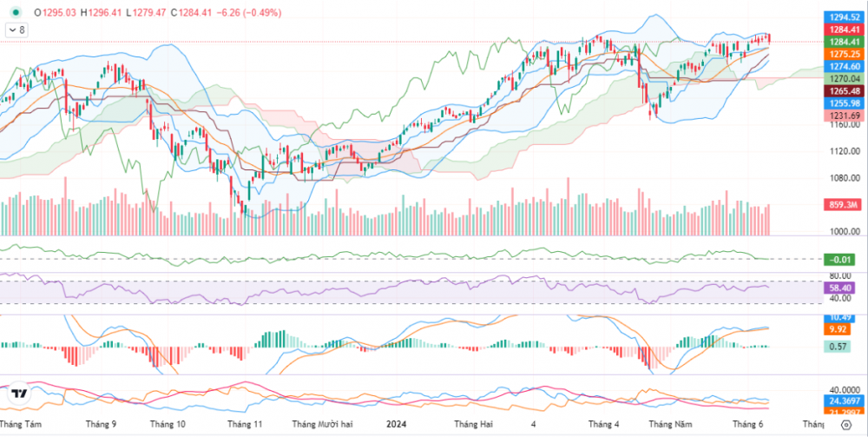868x437 pixels.
Task: Click the red 1284.41 current price label
Action: [840, 30]
